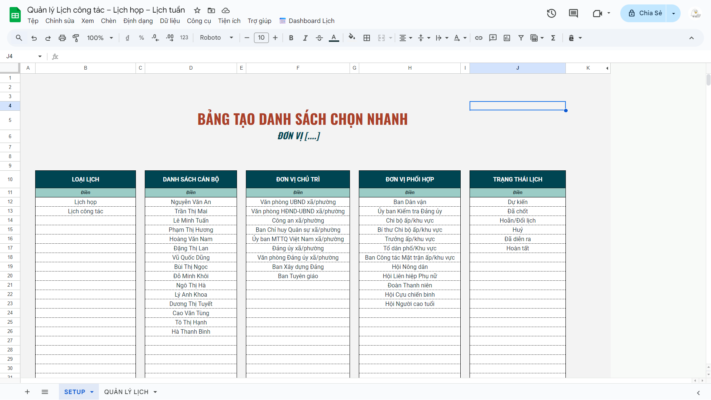The height and width of the screenshot is (400, 711).
Task: Open the comments panel icon
Action: (x=574, y=13)
